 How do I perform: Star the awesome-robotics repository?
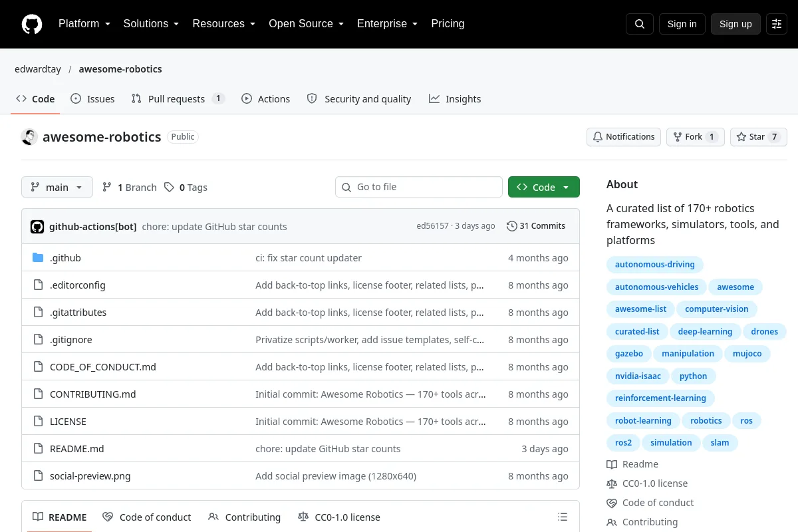[x=759, y=137]
